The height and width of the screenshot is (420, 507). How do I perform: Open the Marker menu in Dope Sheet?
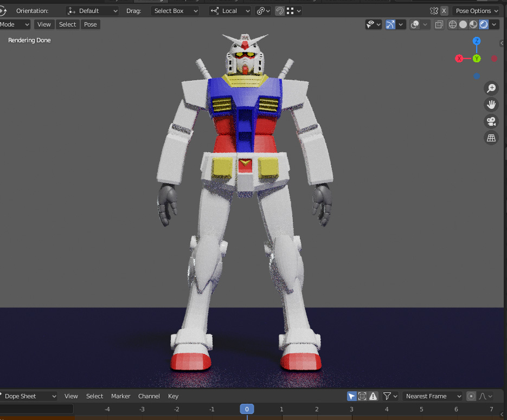(x=120, y=396)
